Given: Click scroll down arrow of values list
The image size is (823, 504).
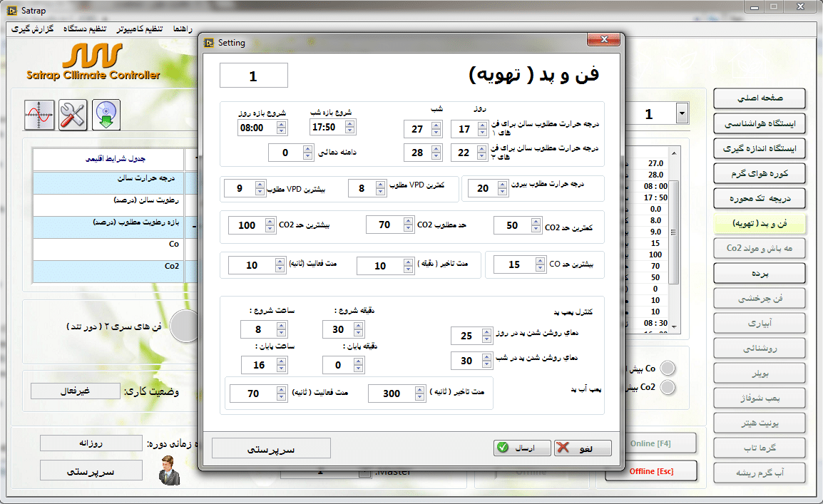Looking at the screenshot, I should point(674,326).
